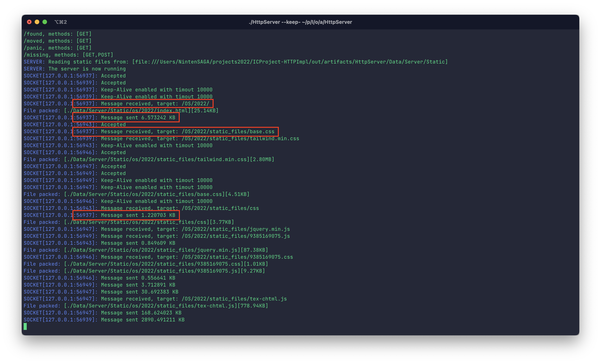Click the highlighted base.css message received box

[175, 131]
